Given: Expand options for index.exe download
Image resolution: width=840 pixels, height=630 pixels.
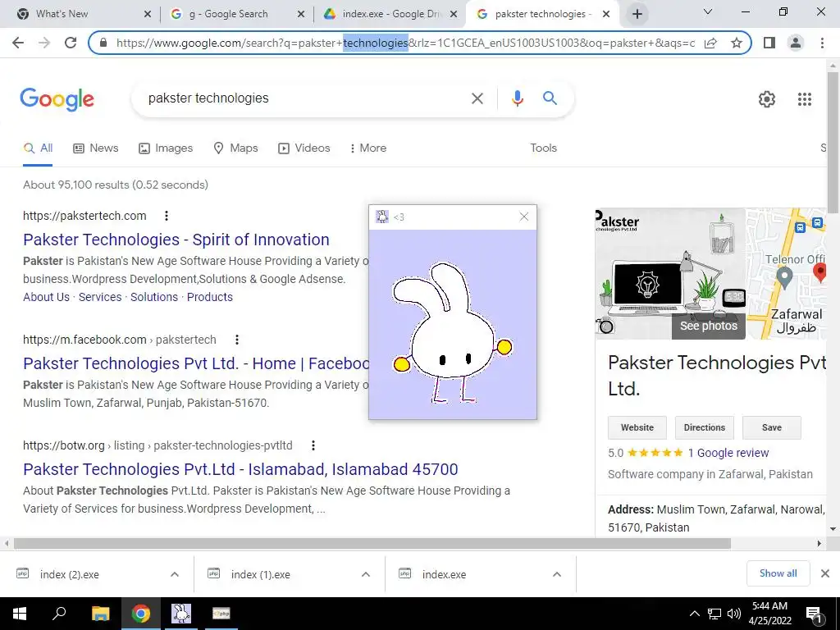Looking at the screenshot, I should click(557, 574).
